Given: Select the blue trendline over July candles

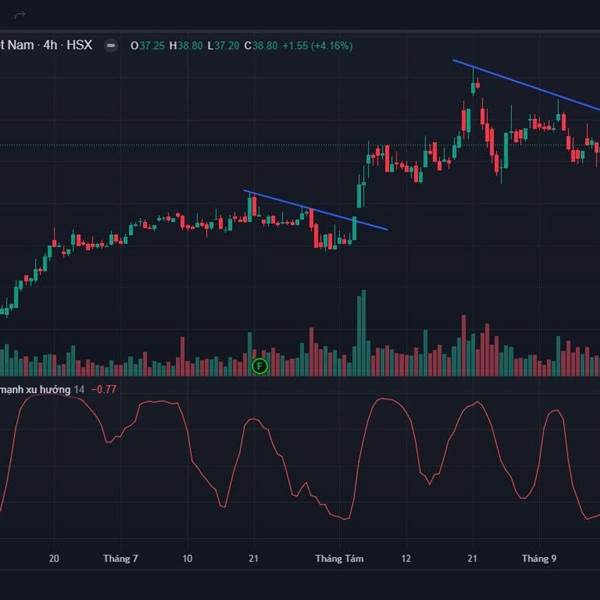Looking at the screenshot, I should tap(316, 210).
